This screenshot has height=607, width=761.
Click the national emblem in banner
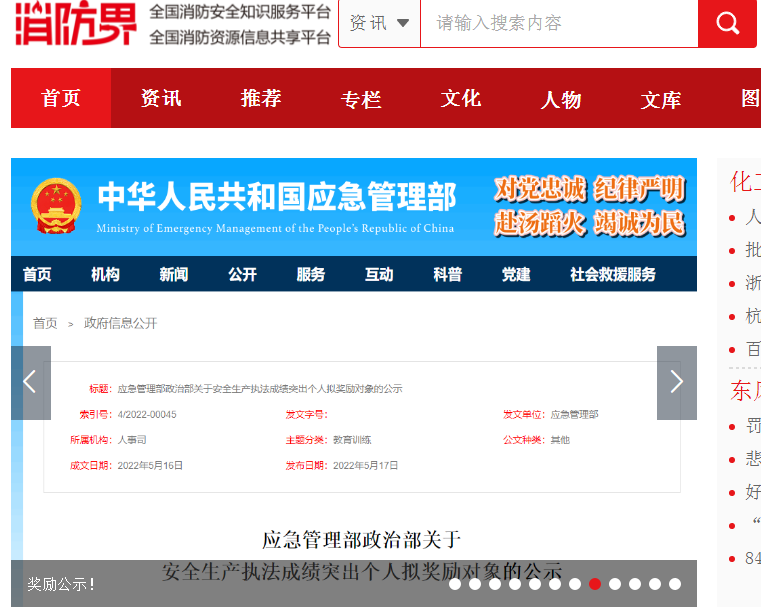[x=56, y=206]
